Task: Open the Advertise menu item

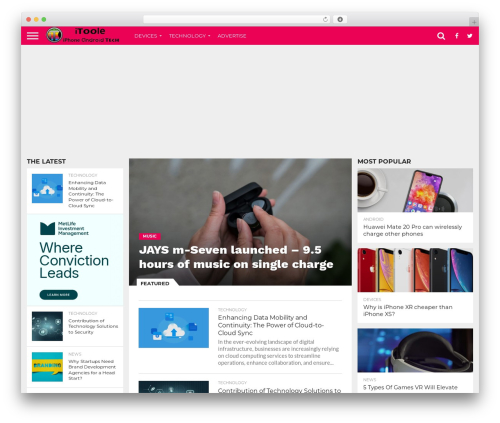Action: (232, 36)
